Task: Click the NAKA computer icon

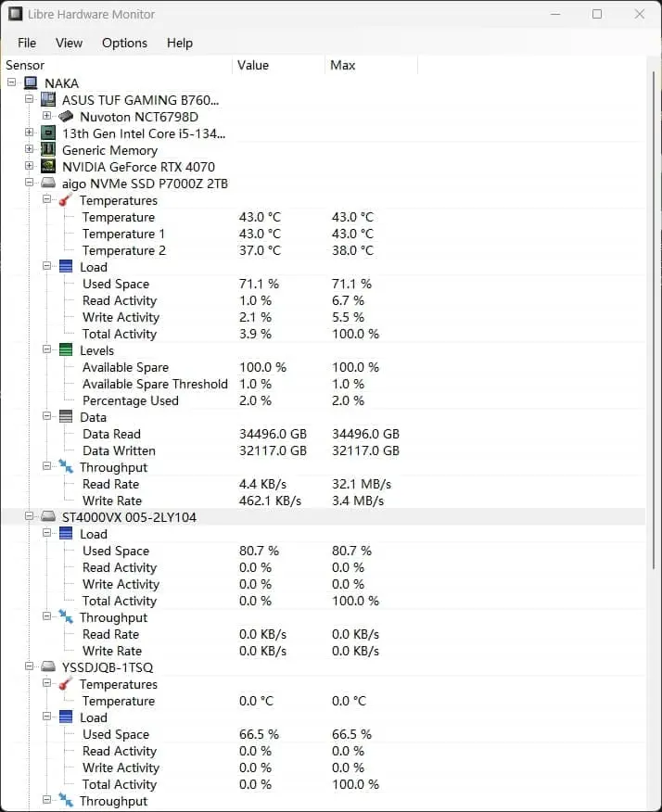Action: 31,82
